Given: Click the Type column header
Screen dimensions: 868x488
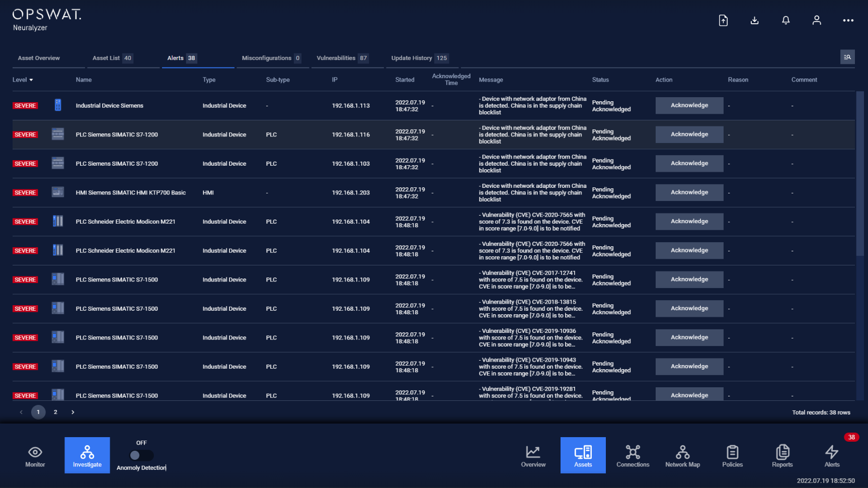Looking at the screenshot, I should 209,80.
